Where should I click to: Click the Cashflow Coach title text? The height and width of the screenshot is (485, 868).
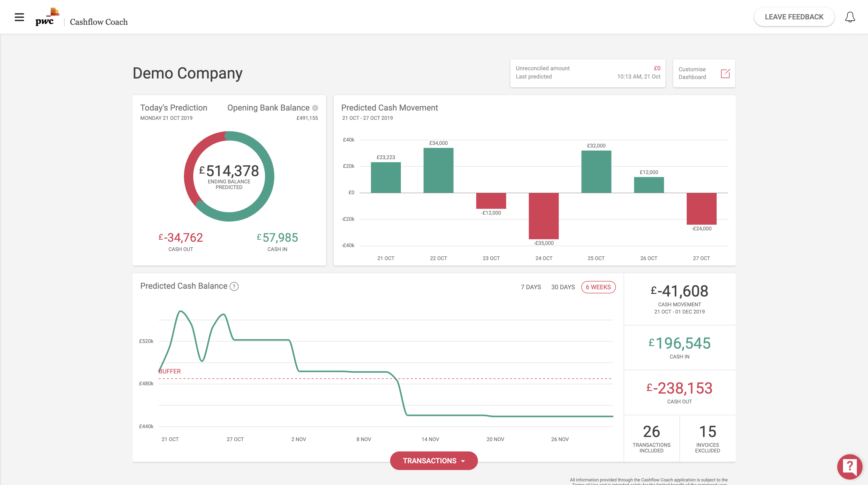(x=99, y=22)
